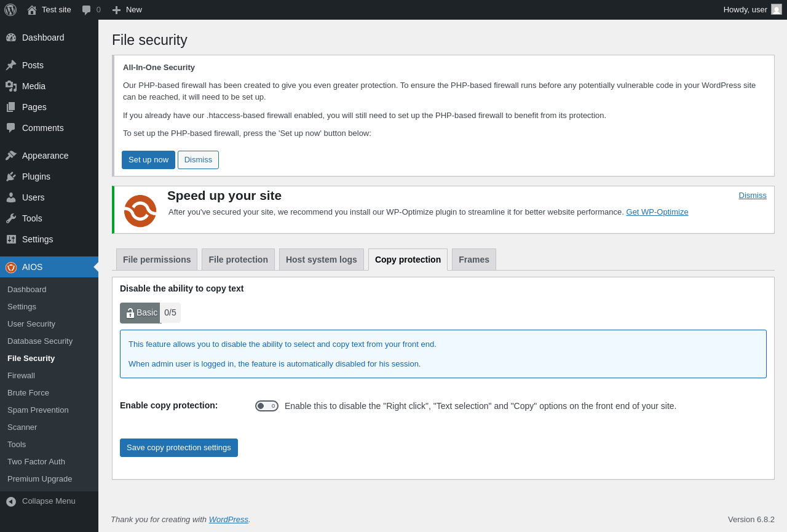Click the File security page heading
The image size is (787, 532).
[x=149, y=40]
